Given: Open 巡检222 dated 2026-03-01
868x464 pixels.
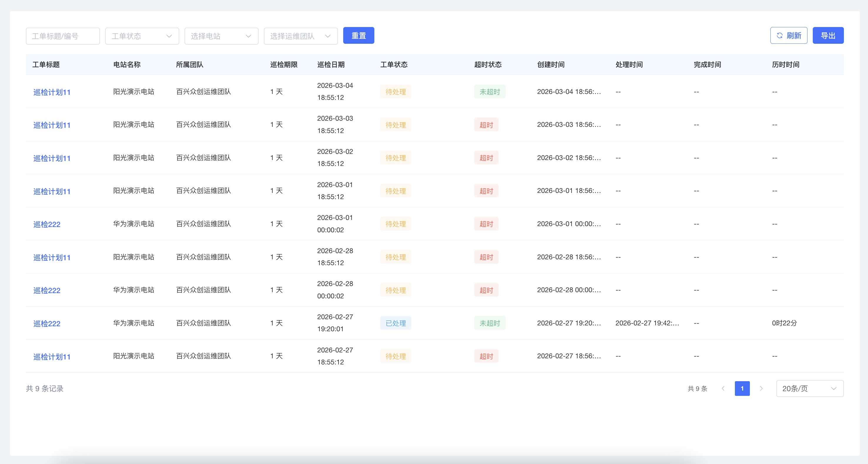Looking at the screenshot, I should pyautogui.click(x=47, y=225).
